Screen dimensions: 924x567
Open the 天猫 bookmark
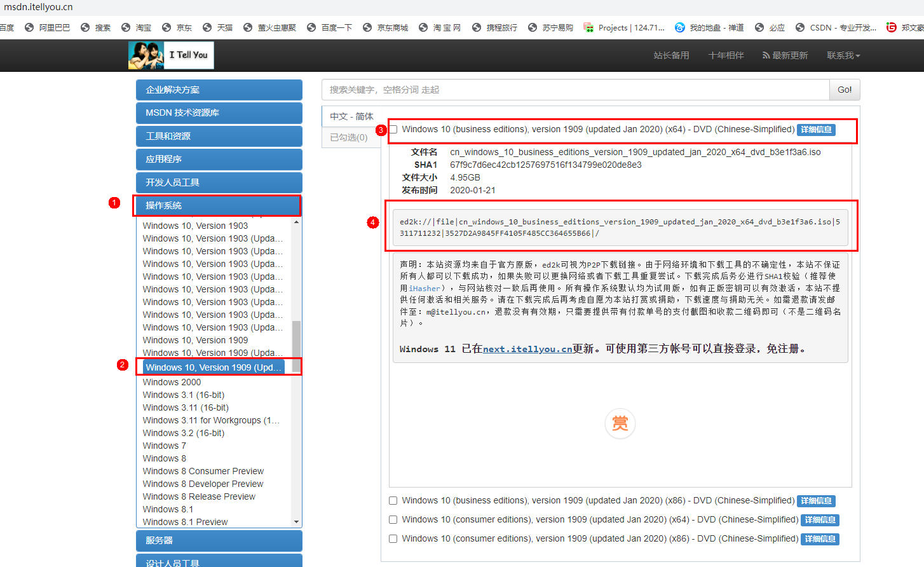(x=218, y=27)
